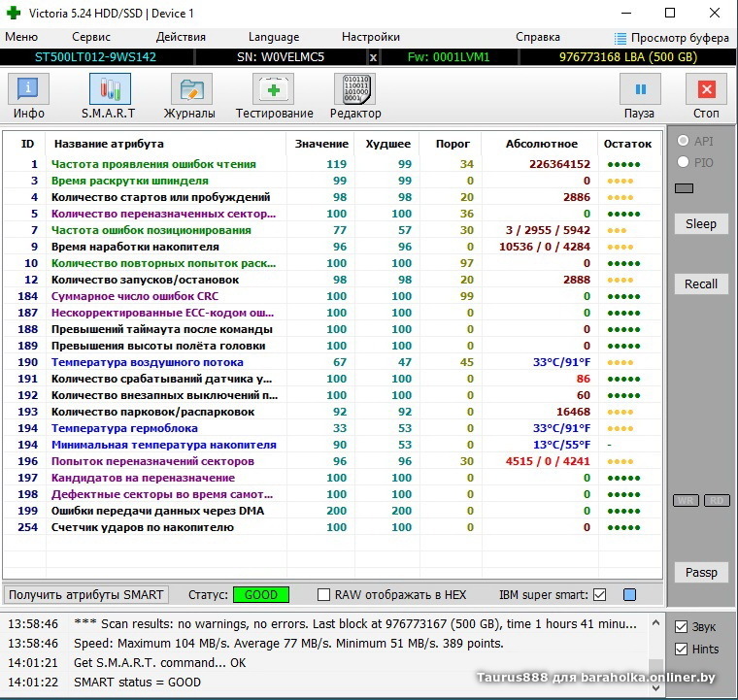Screen dimensions: 738x700
Task: Click the green cross Victoria app icon
Action: click(14, 14)
